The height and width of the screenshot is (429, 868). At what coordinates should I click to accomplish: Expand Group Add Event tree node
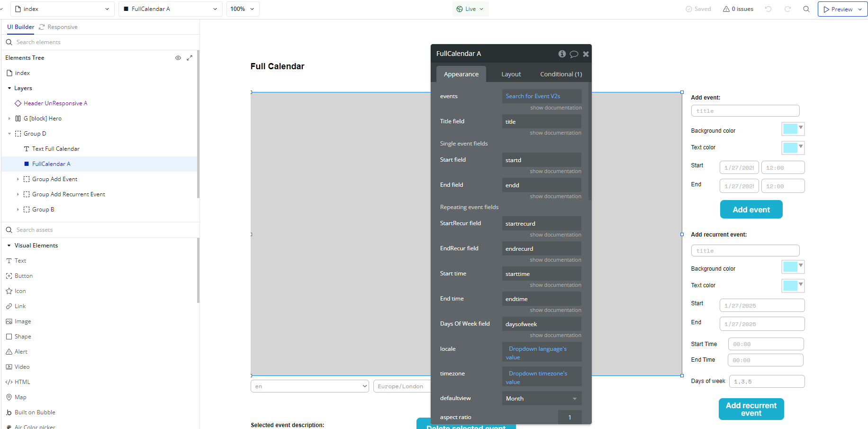click(x=18, y=179)
